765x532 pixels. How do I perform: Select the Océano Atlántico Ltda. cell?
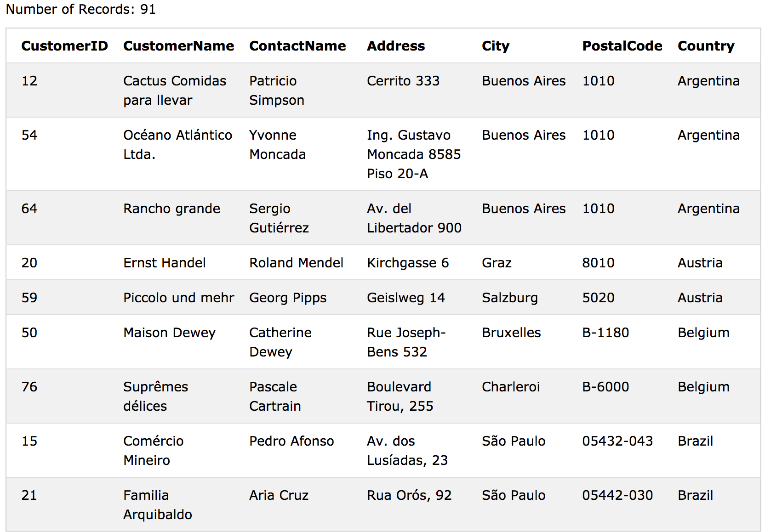177,145
